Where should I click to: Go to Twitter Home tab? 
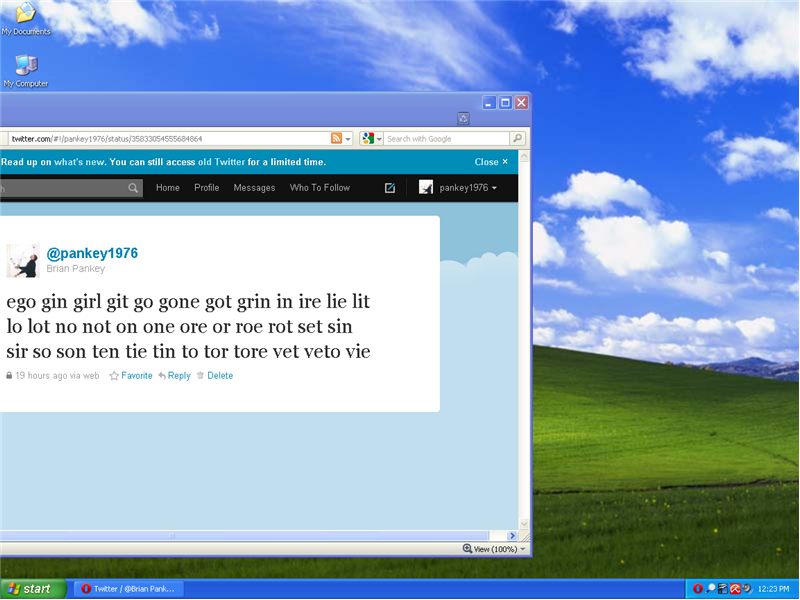(x=168, y=188)
